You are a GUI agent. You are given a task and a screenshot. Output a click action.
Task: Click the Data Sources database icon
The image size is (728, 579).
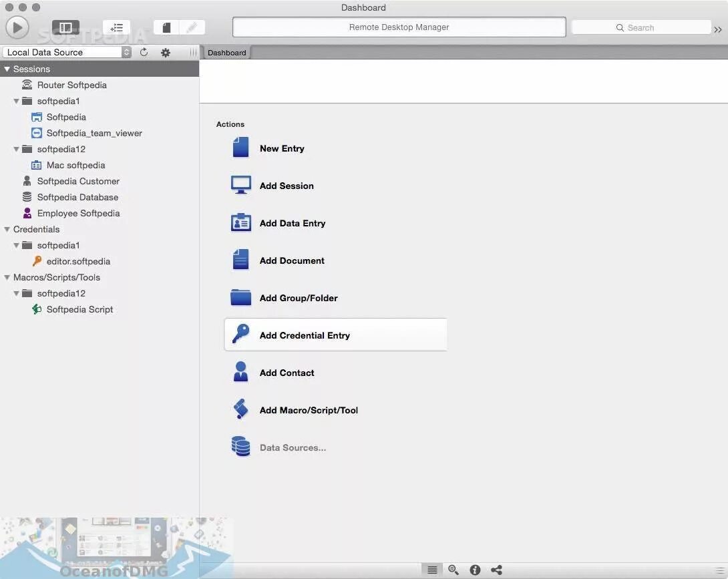(240, 446)
